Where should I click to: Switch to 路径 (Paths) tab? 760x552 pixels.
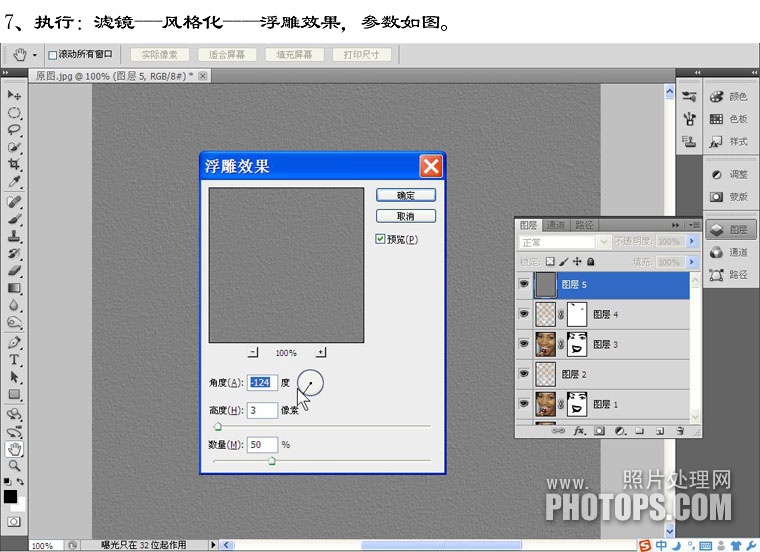pyautogui.click(x=584, y=225)
